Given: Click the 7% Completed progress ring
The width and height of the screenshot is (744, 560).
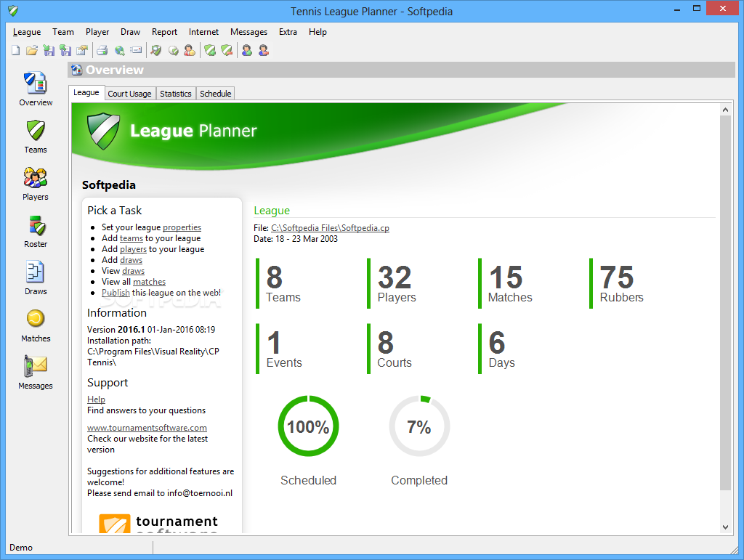Looking at the screenshot, I should [419, 426].
